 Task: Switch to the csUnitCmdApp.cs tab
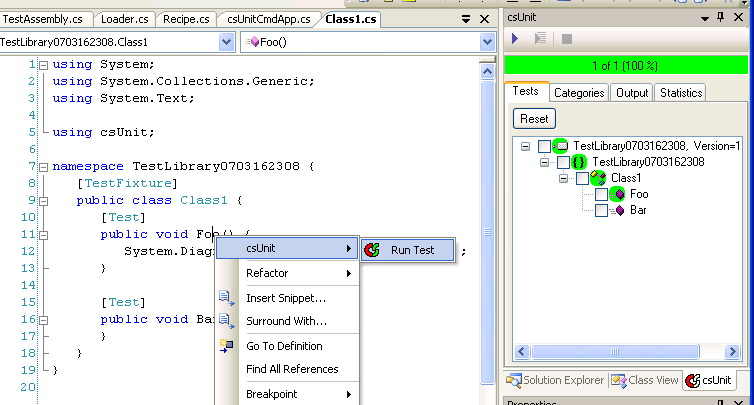(x=268, y=19)
